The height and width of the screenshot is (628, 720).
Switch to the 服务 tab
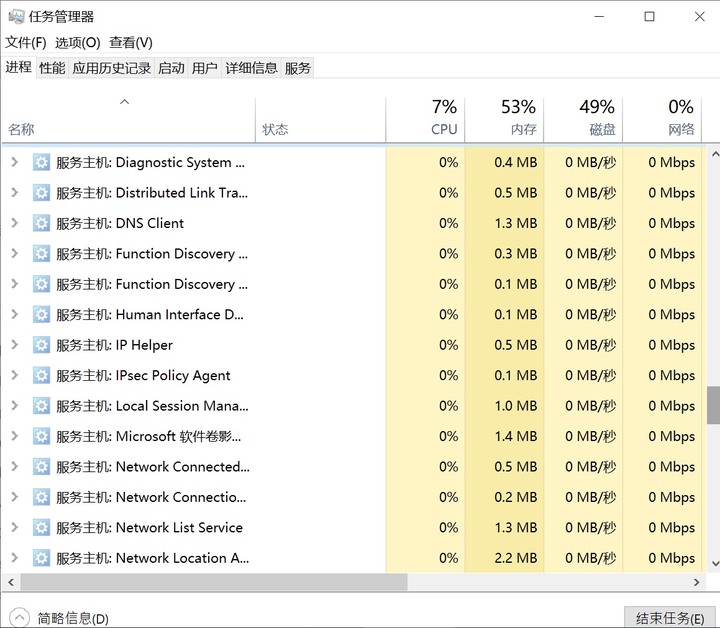[298, 68]
